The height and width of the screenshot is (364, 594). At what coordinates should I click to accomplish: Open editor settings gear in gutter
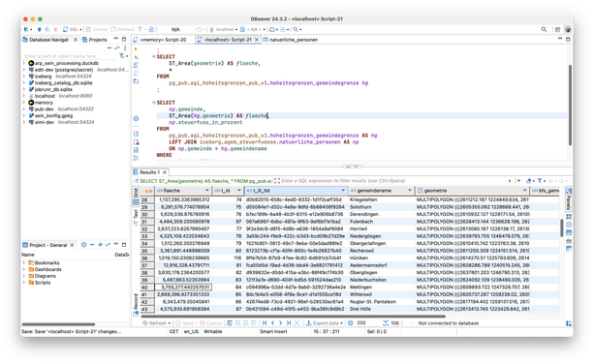pyautogui.click(x=136, y=118)
